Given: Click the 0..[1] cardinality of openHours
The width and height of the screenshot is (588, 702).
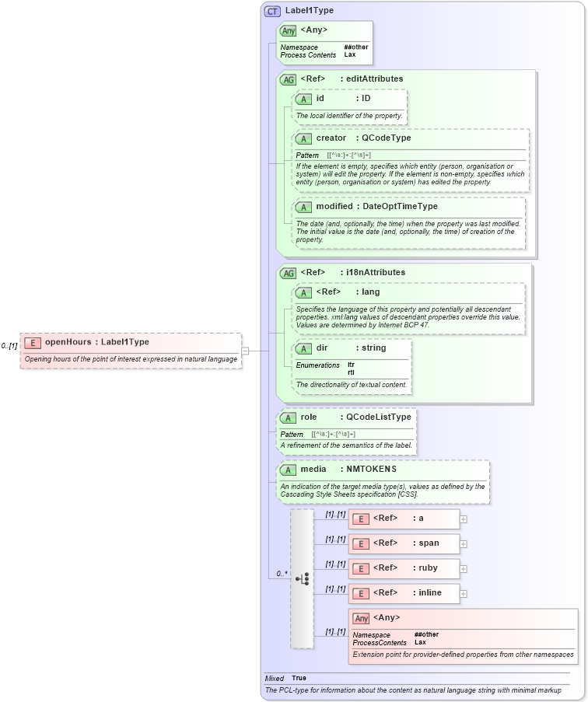Looking at the screenshot, I should [x=9, y=346].
